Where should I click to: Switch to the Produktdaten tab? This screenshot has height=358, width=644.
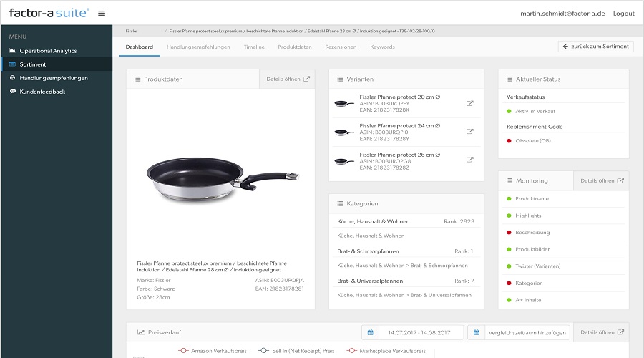tap(295, 47)
